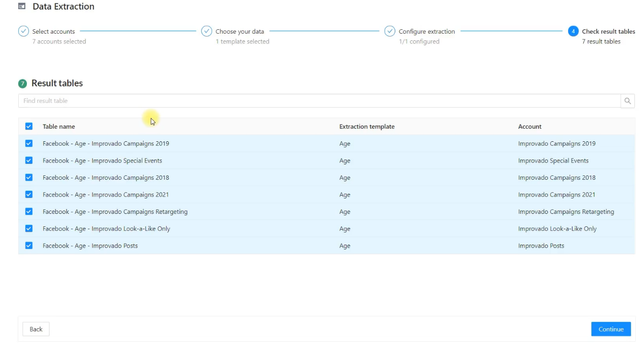Select 'Facebook - Age - Improvado Special Events' name
The image size is (644, 346).
102,161
